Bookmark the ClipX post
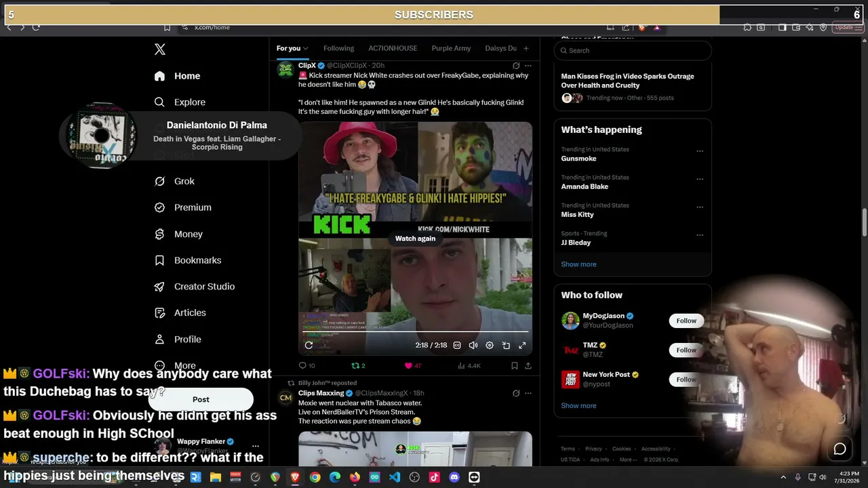Screen dimensions: 868x488 pyautogui.click(x=515, y=366)
